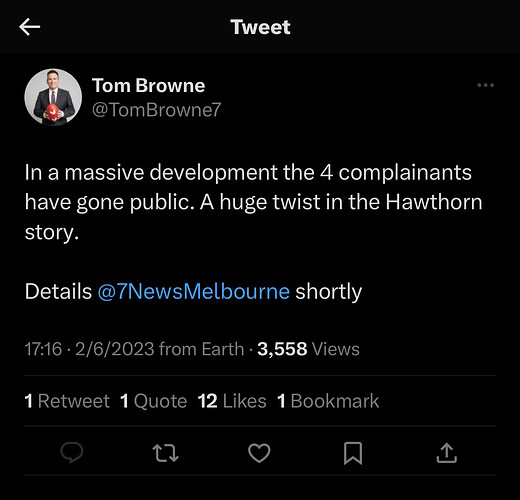The width and height of the screenshot is (520, 500).
Task: Tap the 17:16 · 2/6/2023 timestamp
Action: pos(89,349)
